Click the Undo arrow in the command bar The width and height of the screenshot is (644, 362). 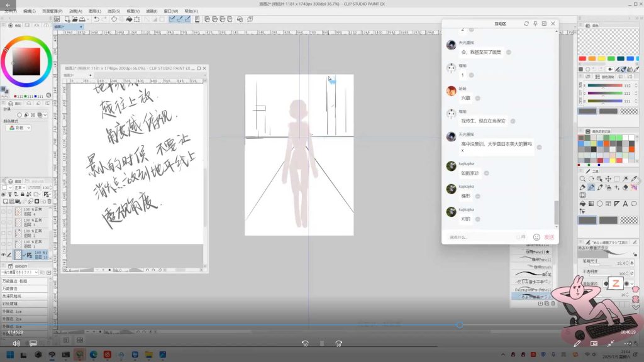tap(96, 19)
